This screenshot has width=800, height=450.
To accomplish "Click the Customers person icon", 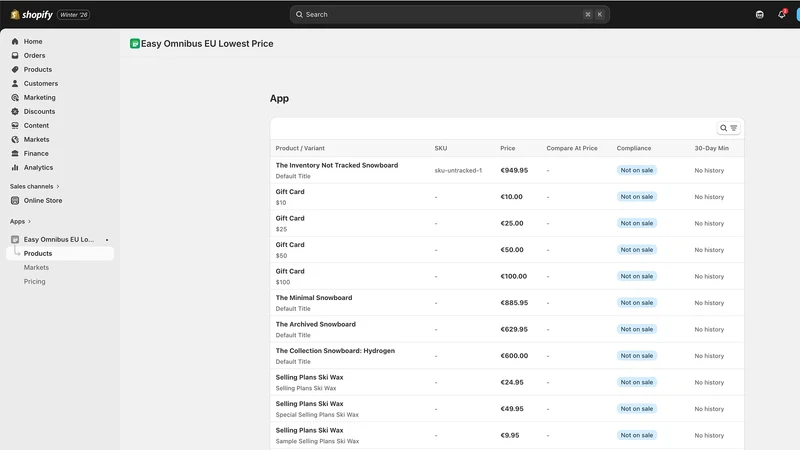I will [15, 83].
